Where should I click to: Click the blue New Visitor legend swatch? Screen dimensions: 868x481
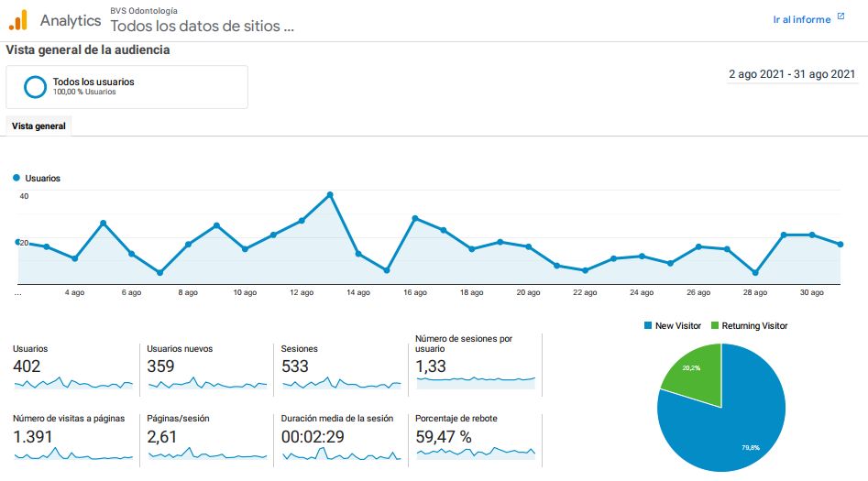[648, 325]
